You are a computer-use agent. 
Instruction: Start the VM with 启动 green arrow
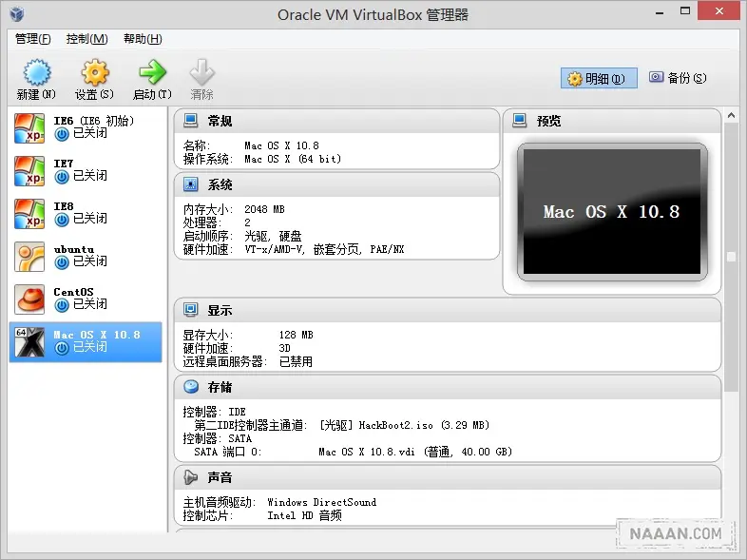(151, 73)
